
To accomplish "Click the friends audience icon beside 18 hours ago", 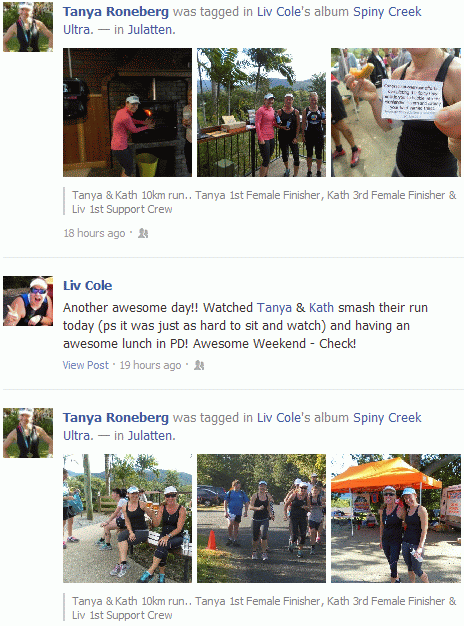I will click(143, 233).
